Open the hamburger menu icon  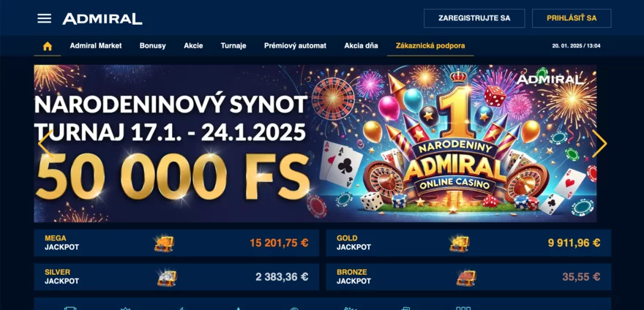pyautogui.click(x=45, y=18)
